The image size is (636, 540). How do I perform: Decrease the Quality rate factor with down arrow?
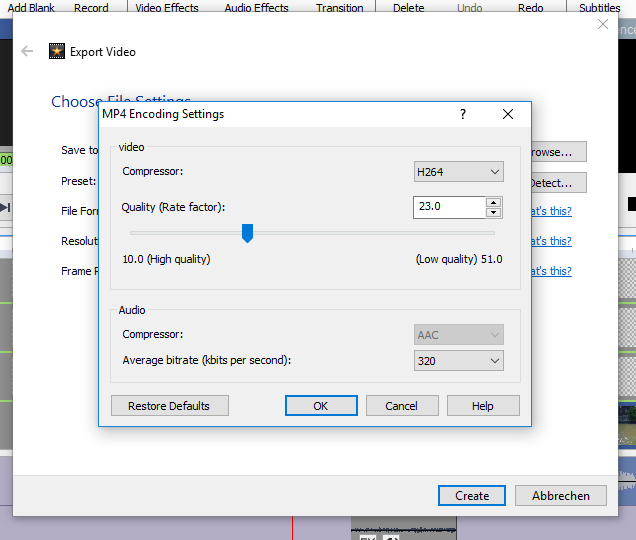[x=493, y=212]
